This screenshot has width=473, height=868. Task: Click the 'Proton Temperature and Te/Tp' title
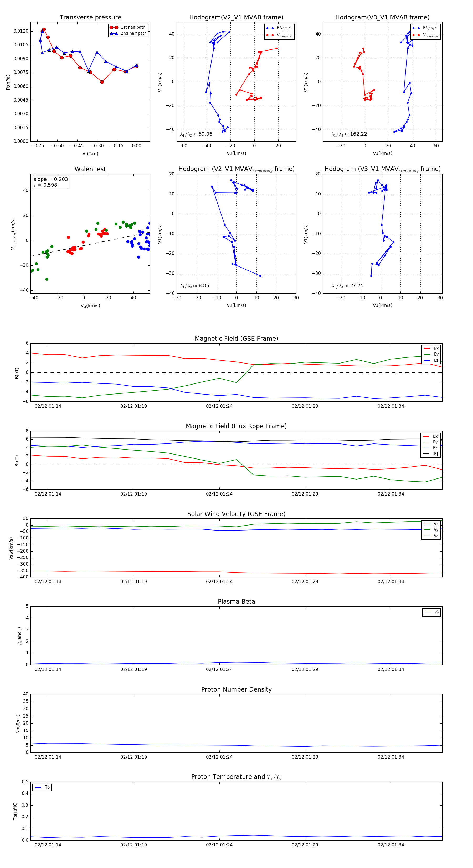point(236,777)
